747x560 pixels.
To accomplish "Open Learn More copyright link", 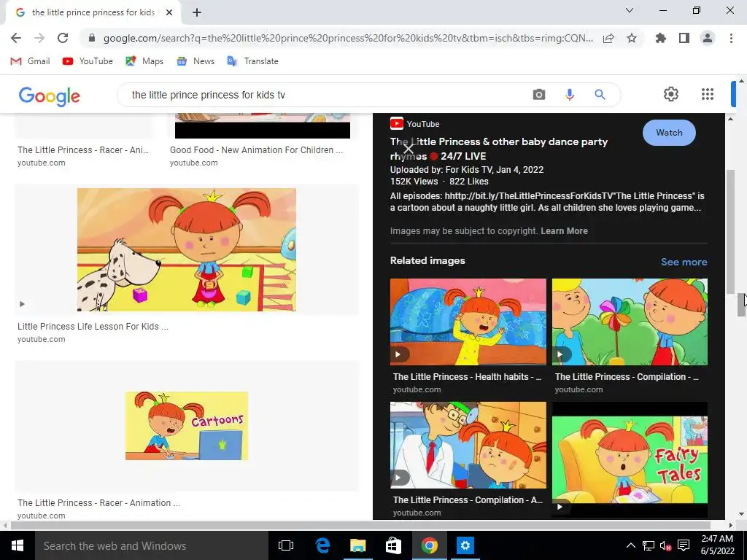I will 564,231.
